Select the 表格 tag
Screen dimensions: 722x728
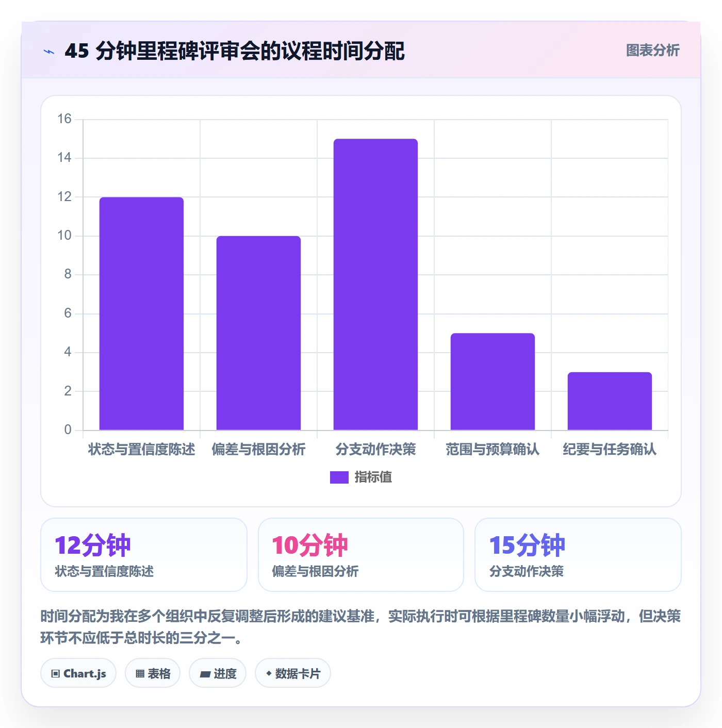153,673
